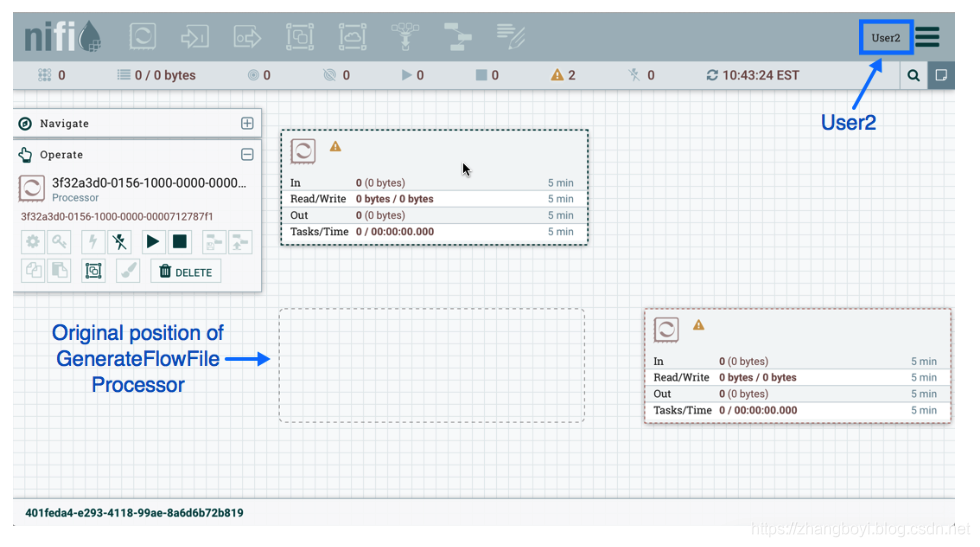
Task: Click upper processor Tasks/Time row
Action: (x=434, y=231)
